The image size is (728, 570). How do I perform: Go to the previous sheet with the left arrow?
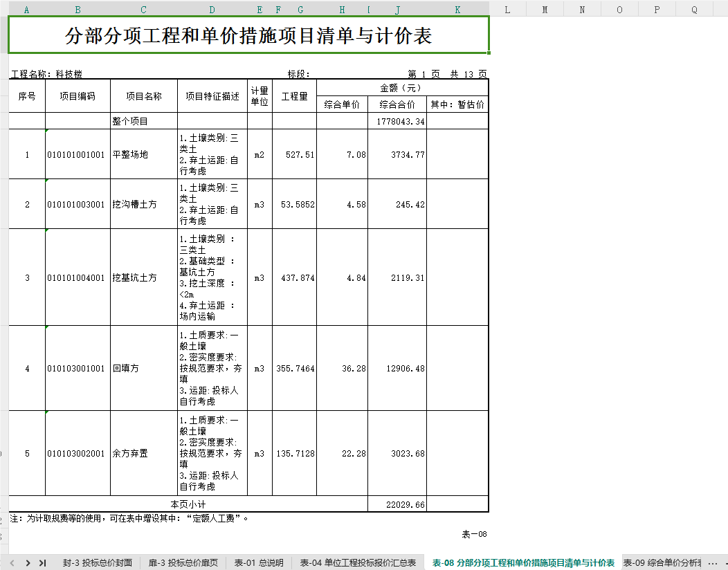12,563
